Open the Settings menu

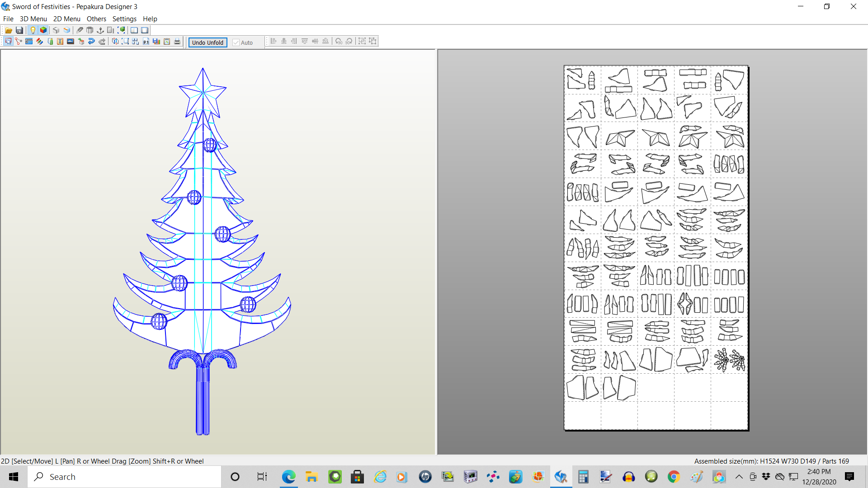[x=124, y=19]
